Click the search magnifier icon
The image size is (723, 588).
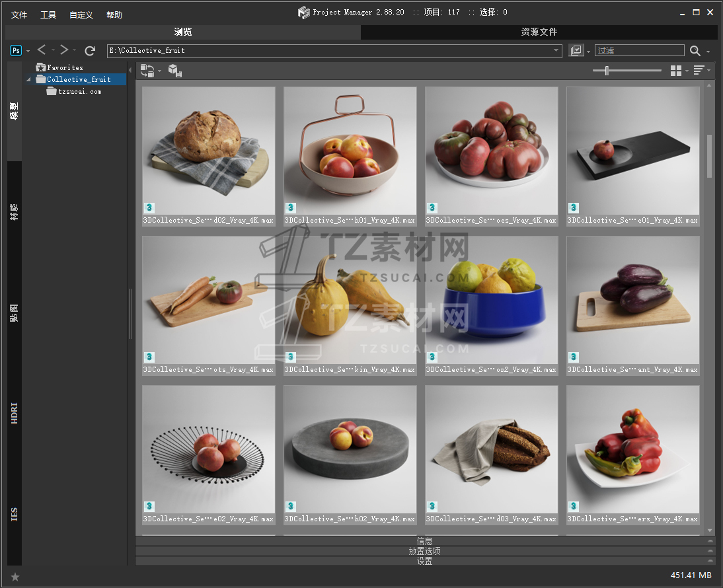695,51
